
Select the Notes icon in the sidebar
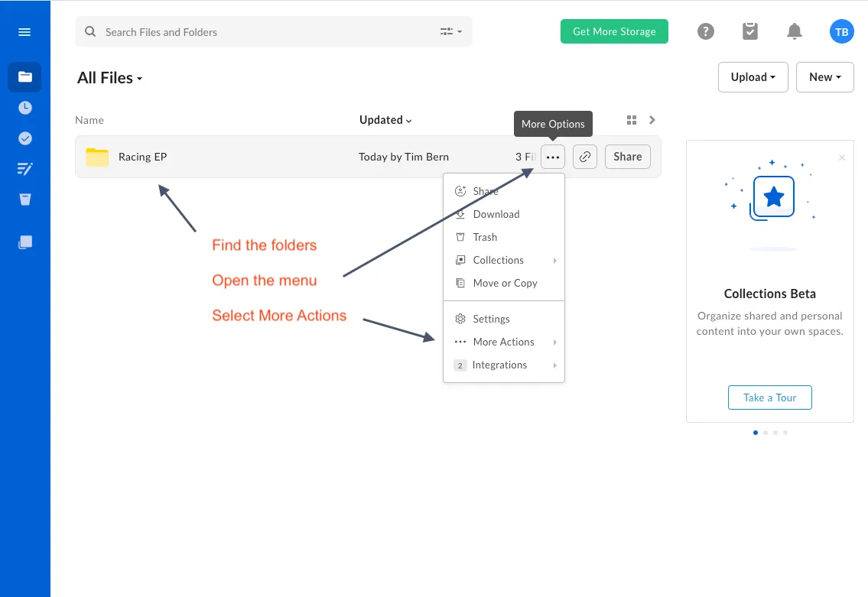(x=25, y=168)
